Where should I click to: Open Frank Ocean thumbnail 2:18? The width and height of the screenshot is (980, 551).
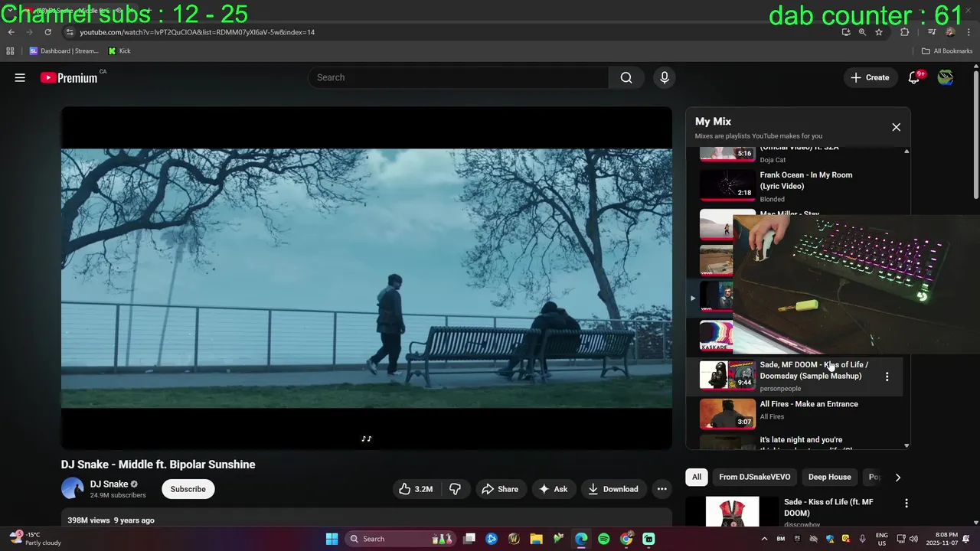727,185
